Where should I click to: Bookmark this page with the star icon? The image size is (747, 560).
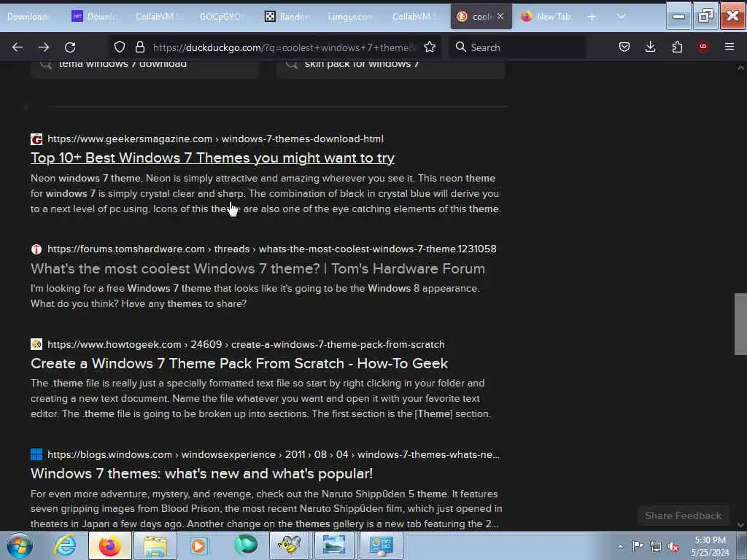pyautogui.click(x=430, y=47)
